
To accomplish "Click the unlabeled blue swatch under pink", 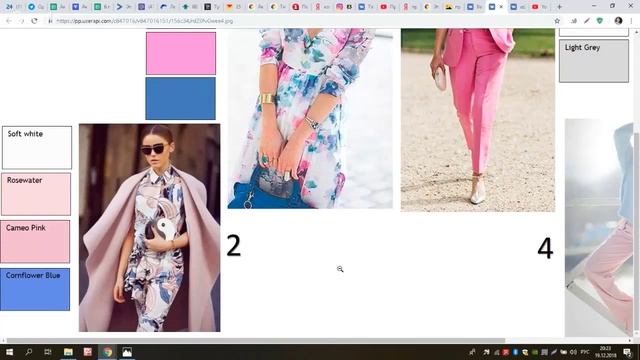I will pyautogui.click(x=180, y=98).
